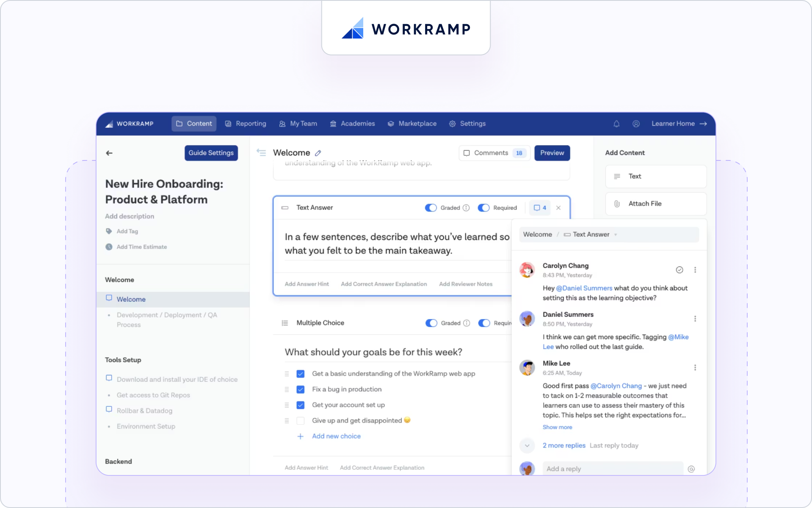Expand Mike Lee's comment with Show more

(x=557, y=427)
